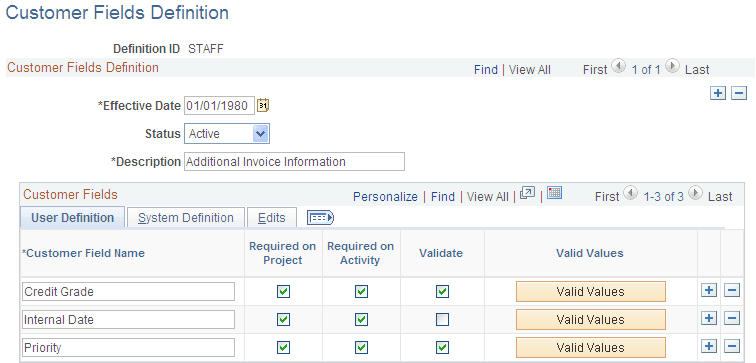Click the Required on Activity column header
756x363 pixels.
360,253
